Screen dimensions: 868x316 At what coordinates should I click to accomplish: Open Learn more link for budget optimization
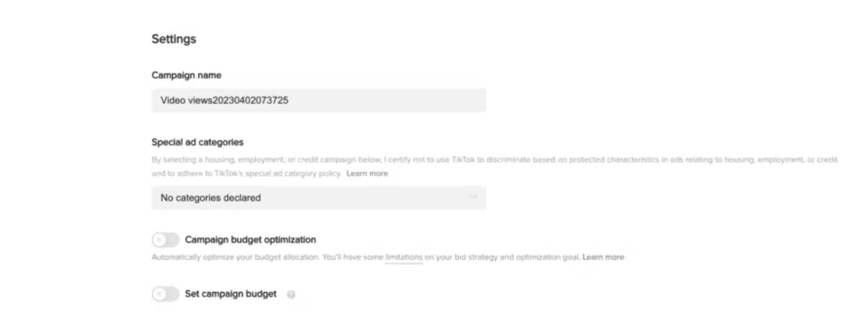604,257
